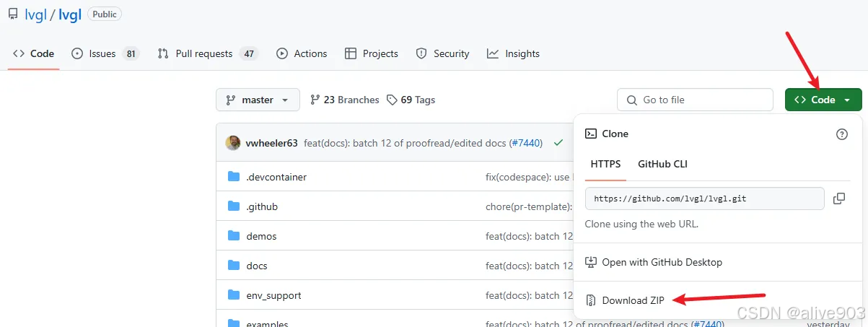Expand the green Code dropdown button
The width and height of the screenshot is (868, 327).
(x=823, y=100)
